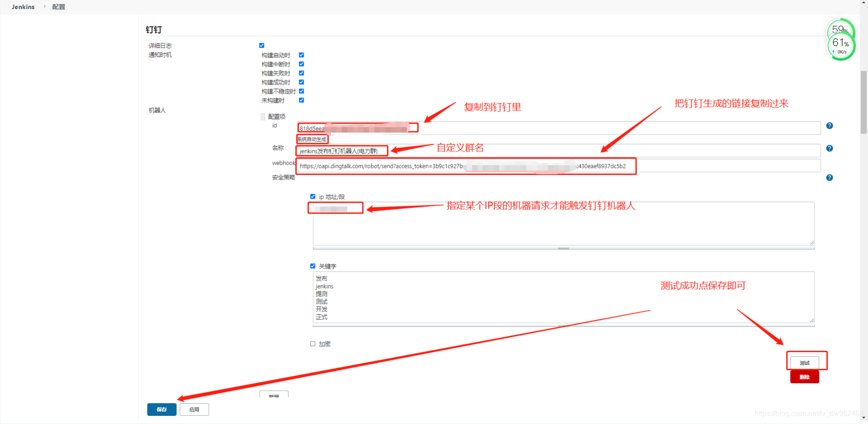Click the 关键字 keywords textarea
Viewport: 868px width, 424px height.
pyautogui.click(x=564, y=297)
